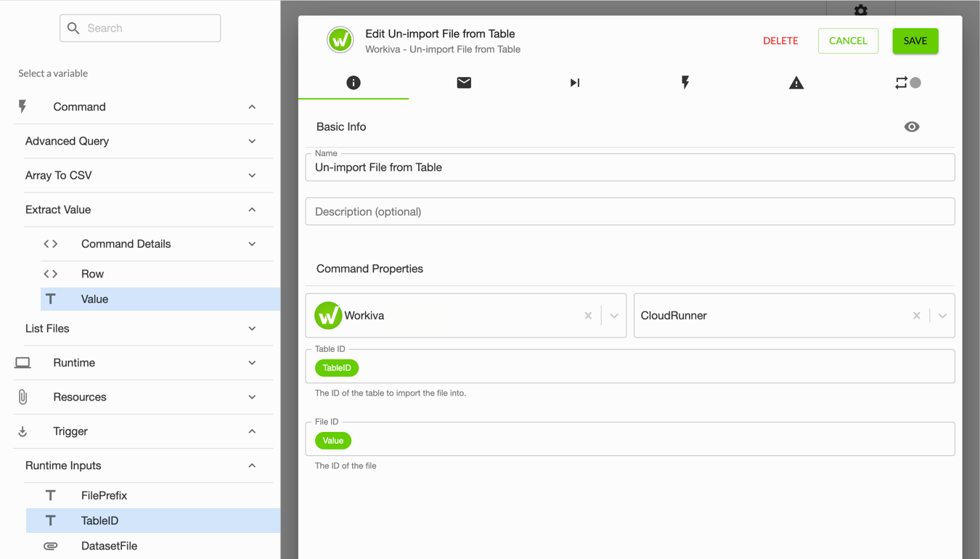This screenshot has width=980, height=559.
Task: Switch to the warning triangle tab
Action: pyautogui.click(x=796, y=83)
